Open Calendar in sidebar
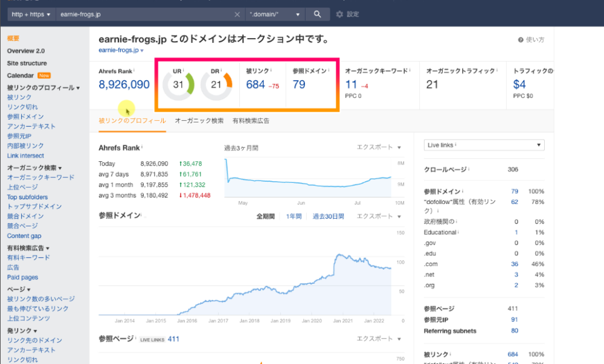The height and width of the screenshot is (364, 604). [21, 75]
